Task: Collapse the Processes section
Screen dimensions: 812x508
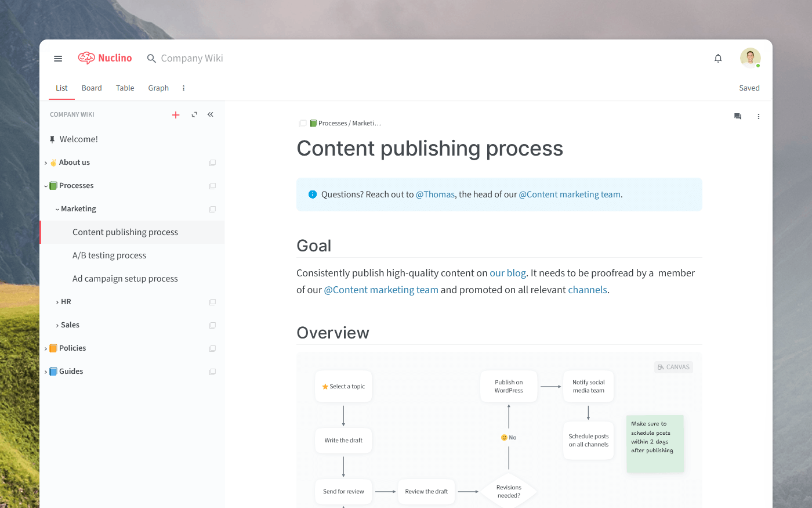Action: coord(46,186)
